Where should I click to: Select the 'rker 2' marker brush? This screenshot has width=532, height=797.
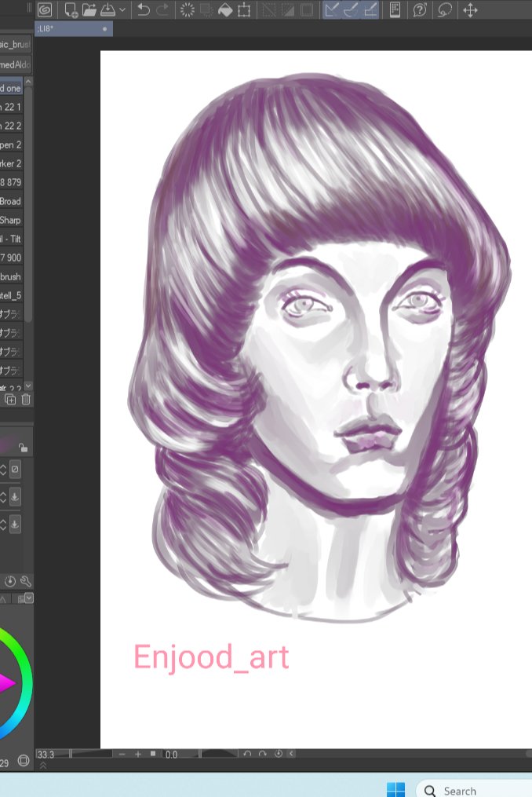point(11,163)
